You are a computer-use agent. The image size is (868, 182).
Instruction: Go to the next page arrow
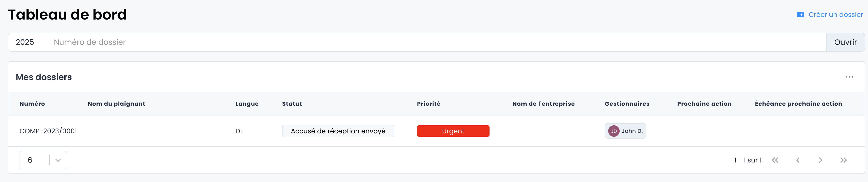[x=821, y=160]
